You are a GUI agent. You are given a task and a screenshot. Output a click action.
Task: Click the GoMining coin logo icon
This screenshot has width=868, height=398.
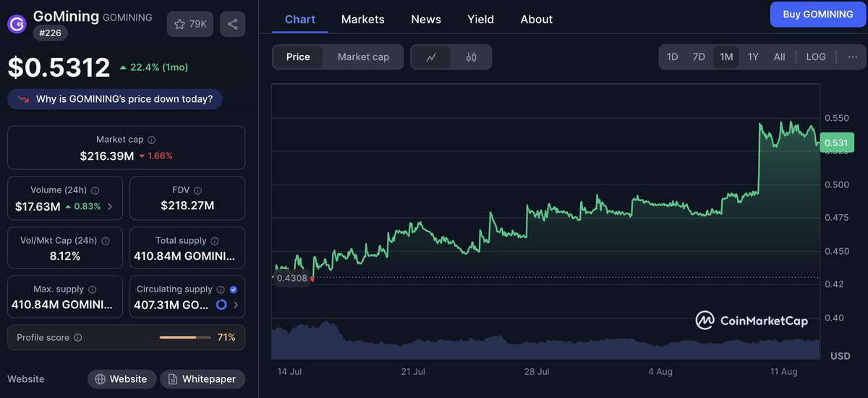coord(18,24)
